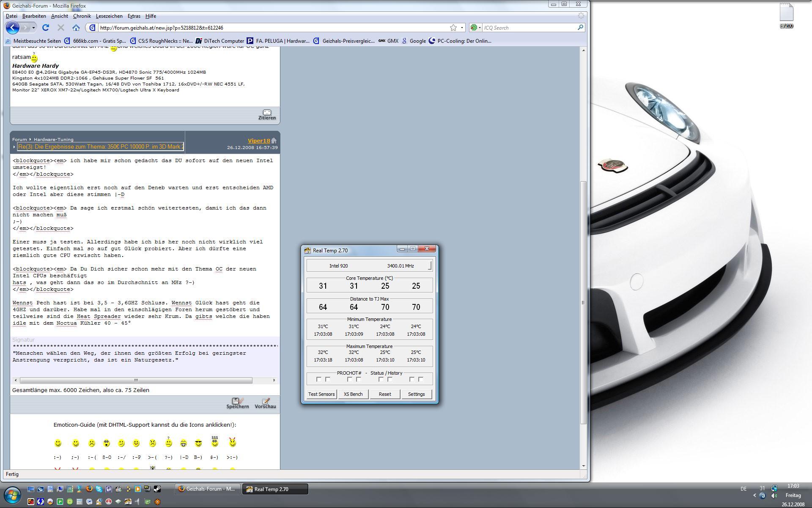The height and width of the screenshot is (508, 812).
Task: Launch Steam from quick launch bar
Action: point(157,489)
